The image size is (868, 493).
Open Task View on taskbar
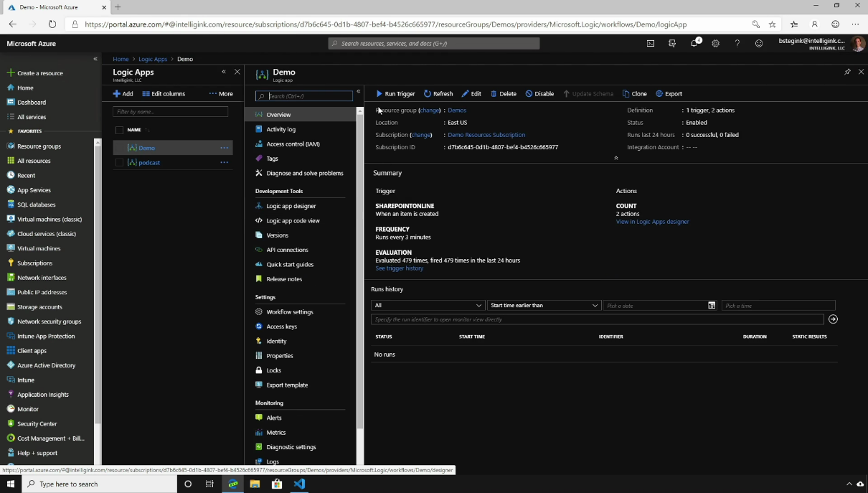209,484
